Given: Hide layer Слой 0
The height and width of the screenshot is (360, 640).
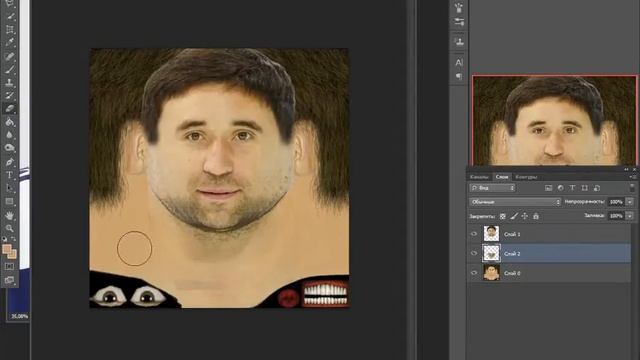Looking at the screenshot, I should 474,273.
